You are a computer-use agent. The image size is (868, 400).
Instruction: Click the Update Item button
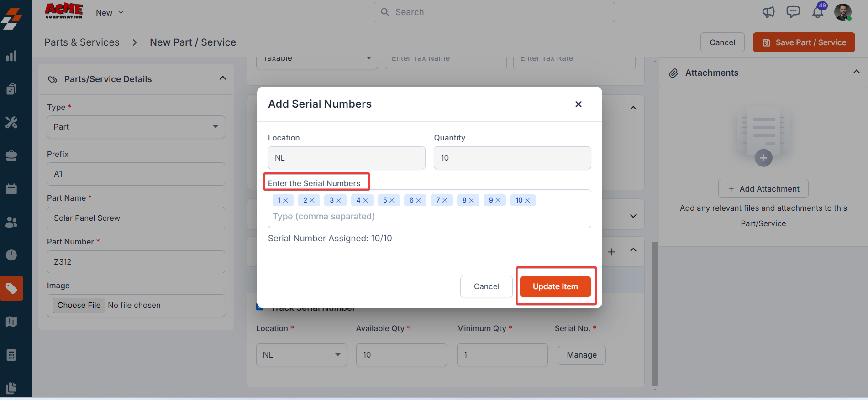[x=555, y=286]
